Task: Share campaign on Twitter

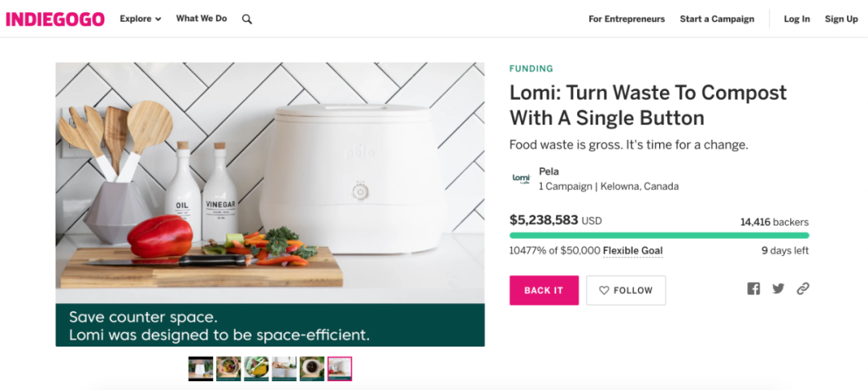Action: coord(778,289)
